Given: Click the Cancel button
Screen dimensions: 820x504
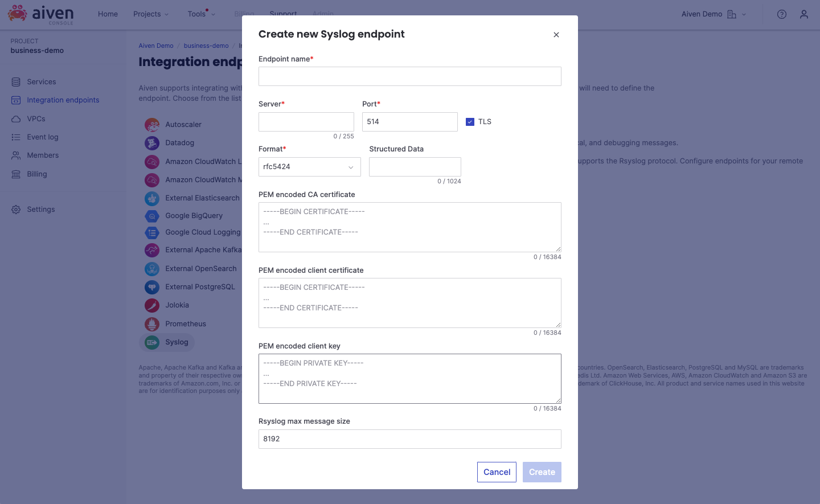Looking at the screenshot, I should tap(496, 472).
